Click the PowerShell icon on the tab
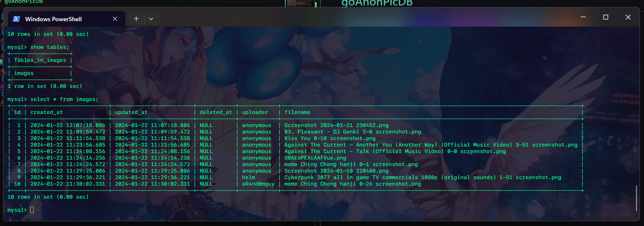Screen dimensions: 644x226 [x=16, y=19]
